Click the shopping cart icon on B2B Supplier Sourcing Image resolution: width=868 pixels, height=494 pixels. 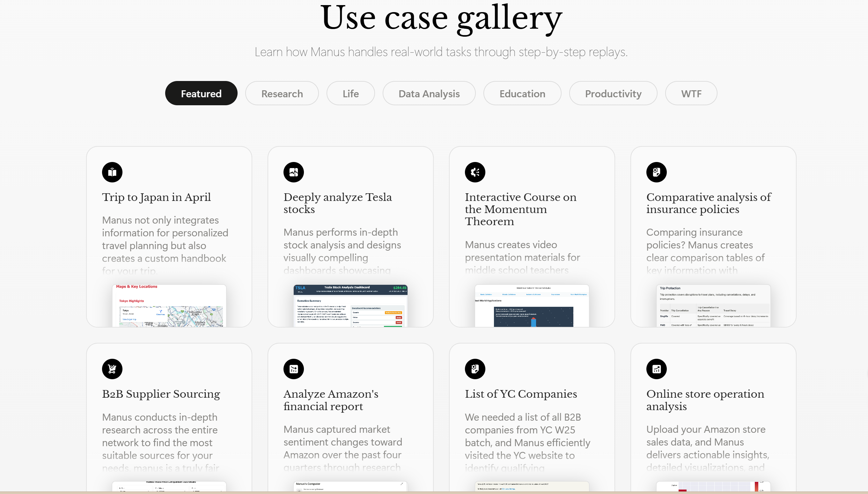(112, 369)
